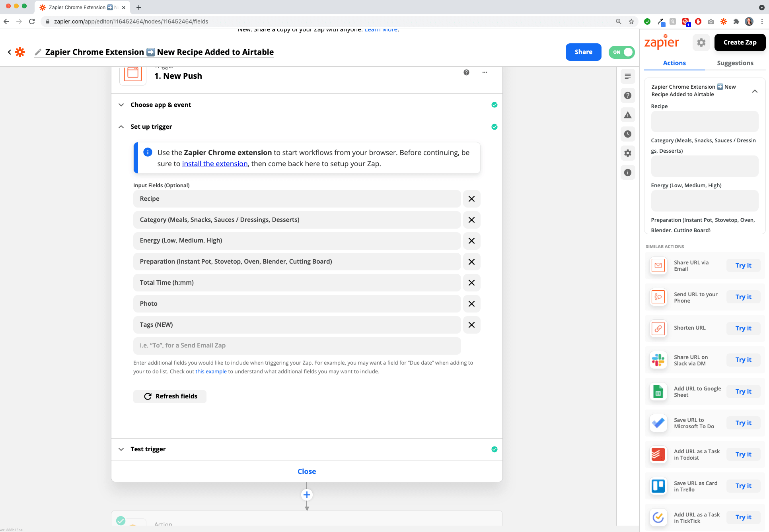Image resolution: width=769 pixels, height=532 pixels.
Task: Close the trigger step editor
Action: click(x=307, y=472)
